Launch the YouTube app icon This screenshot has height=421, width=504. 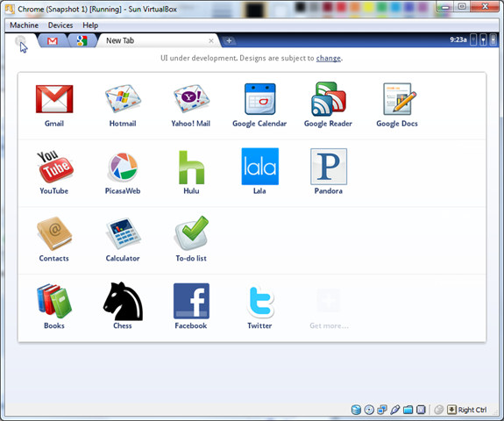(x=55, y=167)
